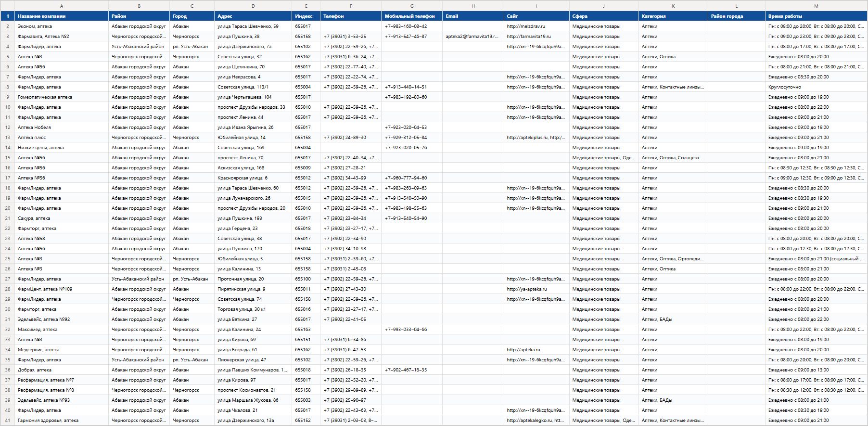Select mobile number +7–993–033–04–66
868x434 pixels.
pyautogui.click(x=412, y=330)
